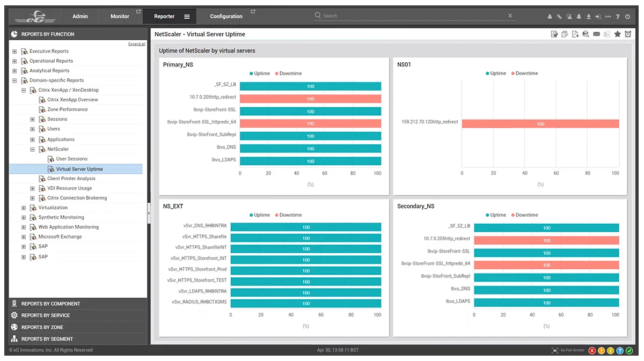The image size is (644, 361).
Task: Click the Expand all link
Action: tap(137, 44)
